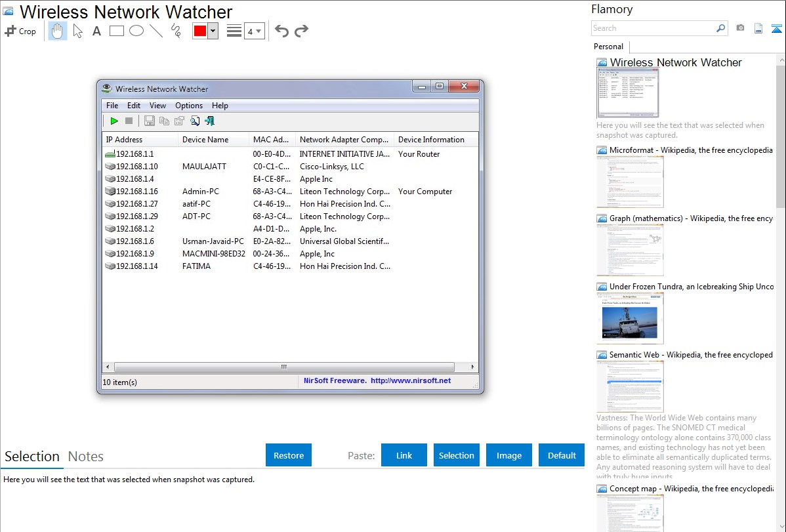
Task: Click the document page icon beside camera
Action: click(758, 28)
